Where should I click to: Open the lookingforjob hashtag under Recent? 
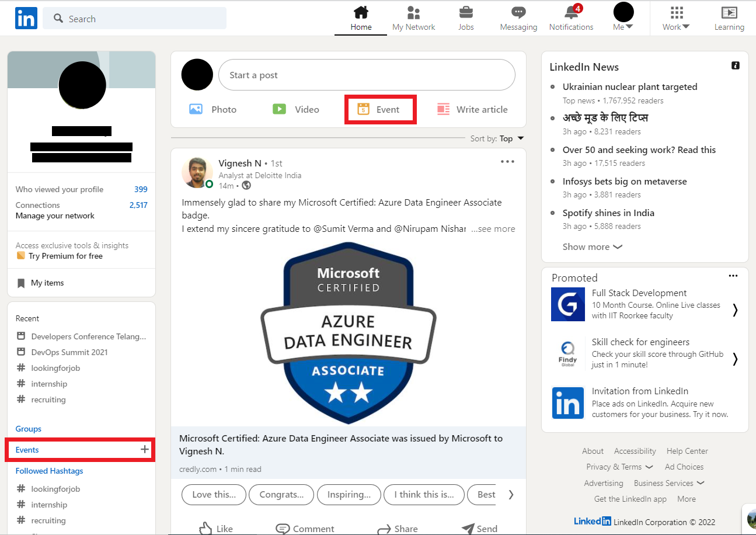tap(55, 368)
